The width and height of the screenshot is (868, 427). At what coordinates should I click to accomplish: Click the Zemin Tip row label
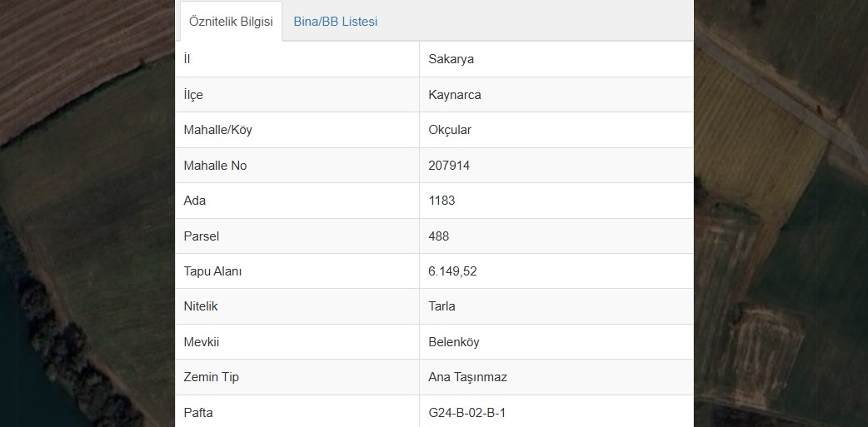coord(211,377)
